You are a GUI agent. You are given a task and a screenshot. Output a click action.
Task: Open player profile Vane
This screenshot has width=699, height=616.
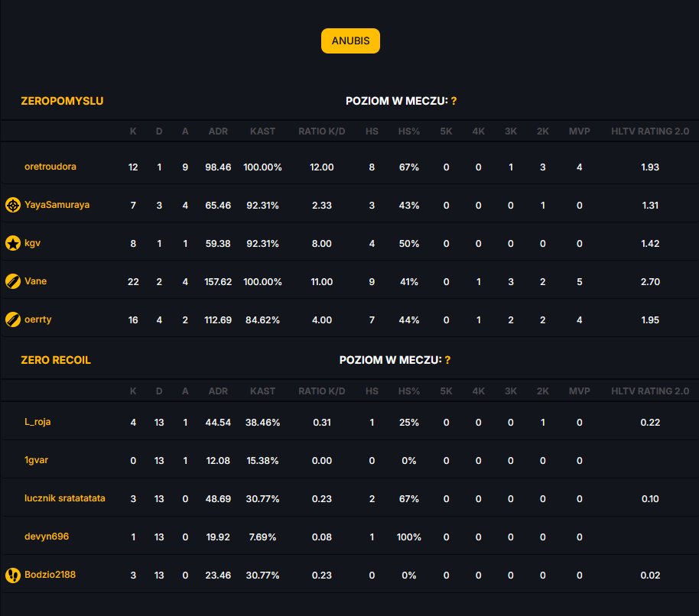36,281
